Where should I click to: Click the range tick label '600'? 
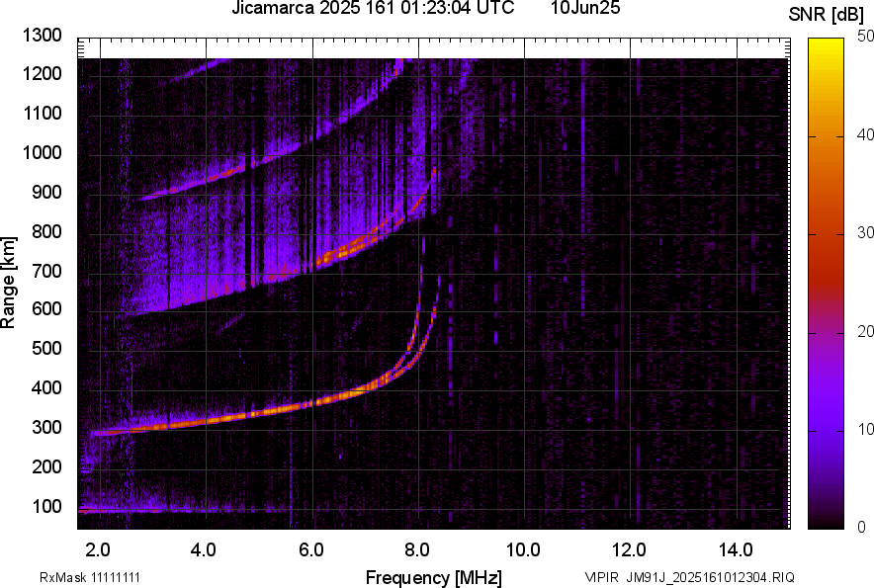pos(46,308)
